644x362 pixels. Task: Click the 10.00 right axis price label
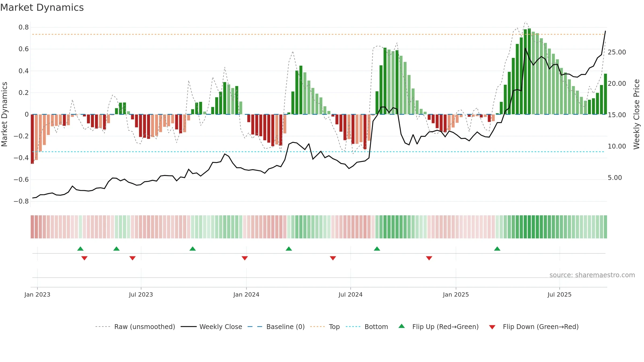click(x=617, y=146)
